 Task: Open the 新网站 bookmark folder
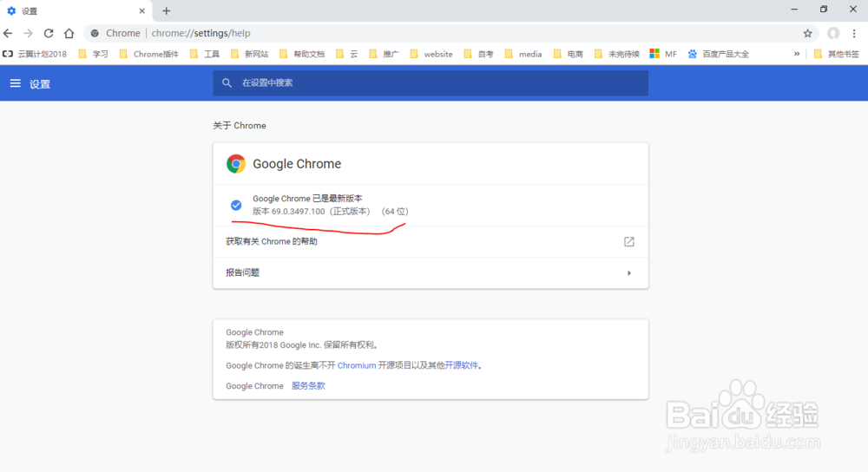[x=249, y=54]
